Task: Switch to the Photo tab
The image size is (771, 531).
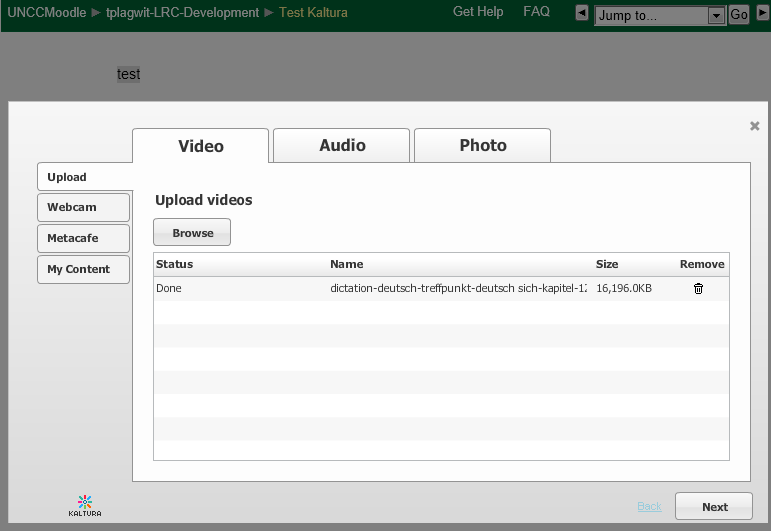Action: click(483, 145)
